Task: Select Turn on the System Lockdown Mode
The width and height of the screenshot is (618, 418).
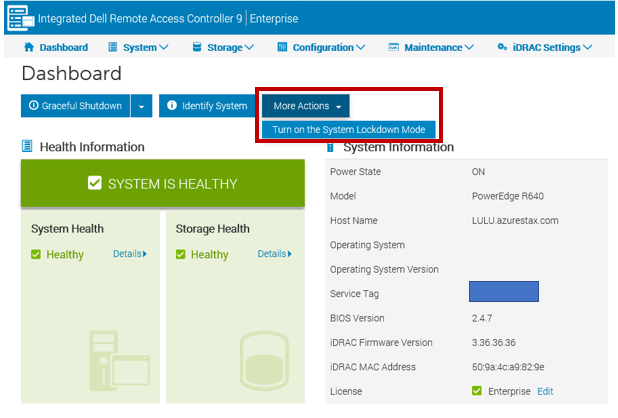Action: (x=348, y=129)
